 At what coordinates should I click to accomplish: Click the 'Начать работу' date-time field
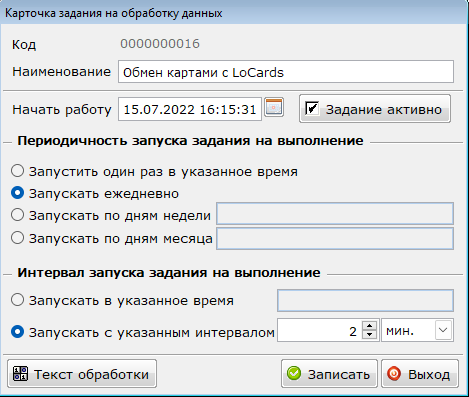click(190, 109)
